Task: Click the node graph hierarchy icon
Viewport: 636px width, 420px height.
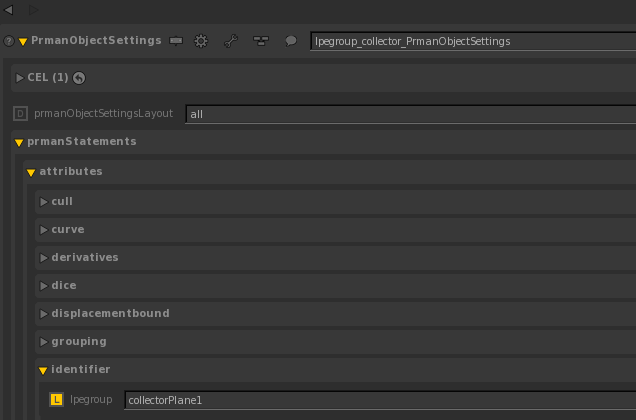Action: [260, 41]
